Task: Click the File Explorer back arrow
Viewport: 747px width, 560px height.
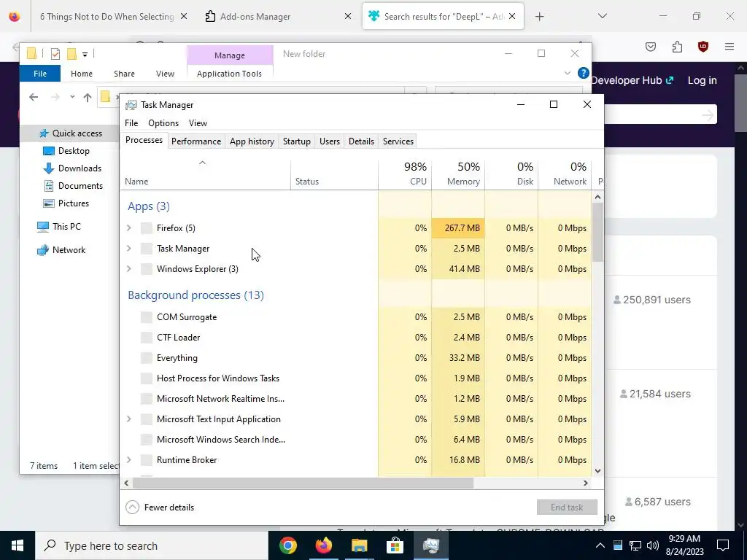Action: (34, 97)
